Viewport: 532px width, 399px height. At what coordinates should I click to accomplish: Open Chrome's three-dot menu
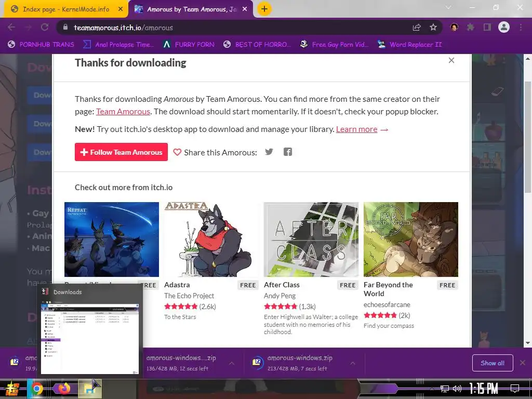(521, 27)
